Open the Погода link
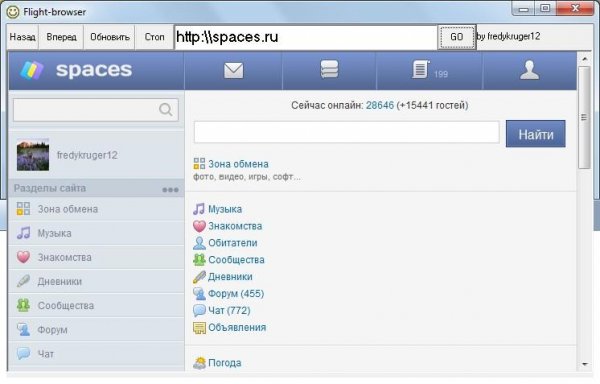600x384 pixels. [225, 363]
